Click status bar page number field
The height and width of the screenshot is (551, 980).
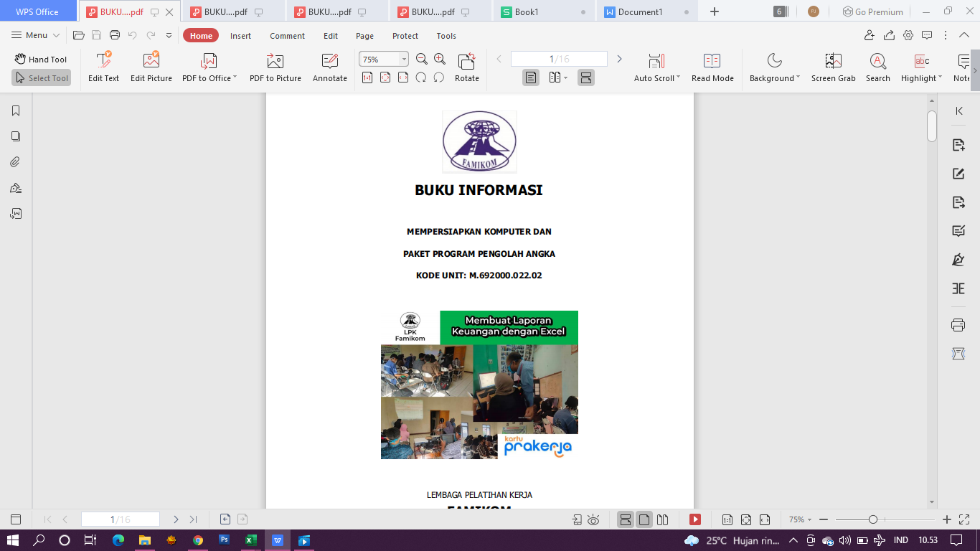(x=121, y=519)
